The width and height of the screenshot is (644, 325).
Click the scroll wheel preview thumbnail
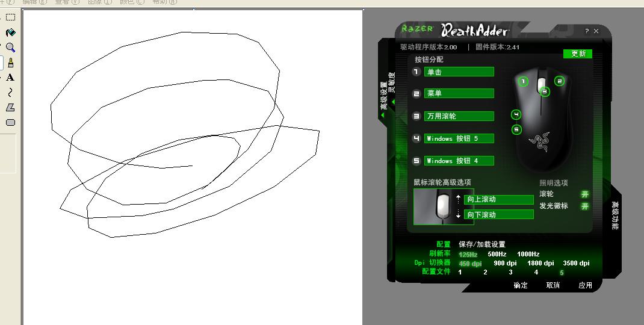pyautogui.click(x=444, y=206)
